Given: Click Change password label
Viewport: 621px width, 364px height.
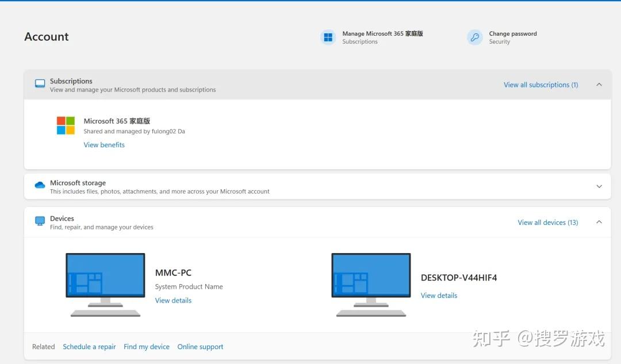Looking at the screenshot, I should pos(513,34).
